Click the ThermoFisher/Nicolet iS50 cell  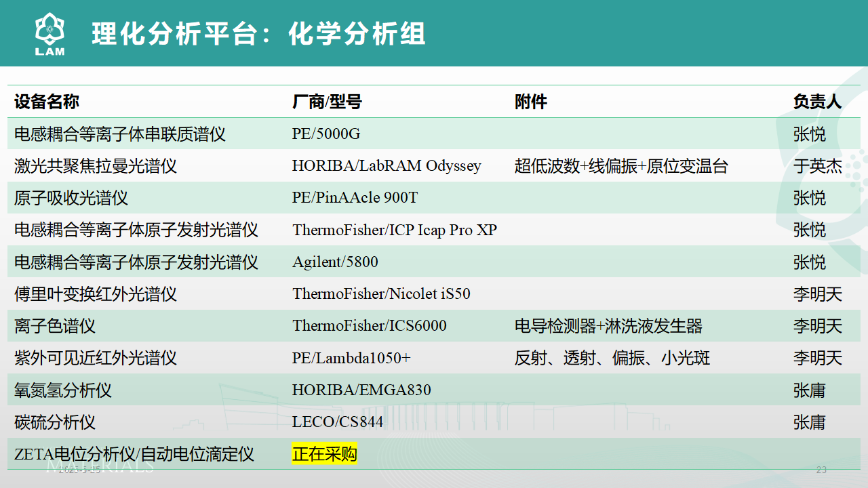381,294
